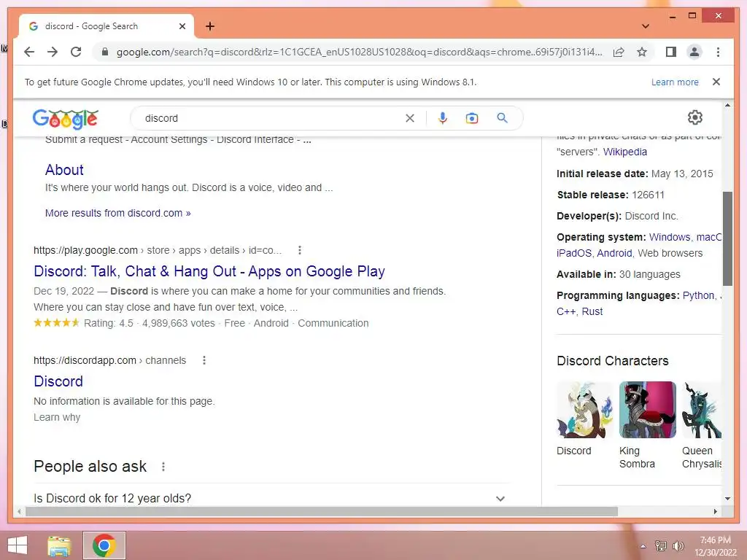Screen dimensions: 747x560
Task: Open the About sitelink
Action: [64, 170]
